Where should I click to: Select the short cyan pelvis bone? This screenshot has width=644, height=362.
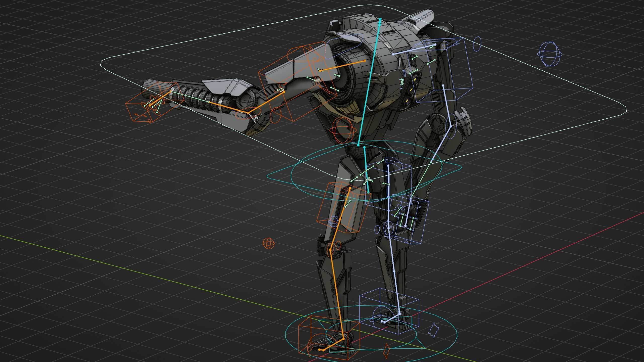click(366, 169)
